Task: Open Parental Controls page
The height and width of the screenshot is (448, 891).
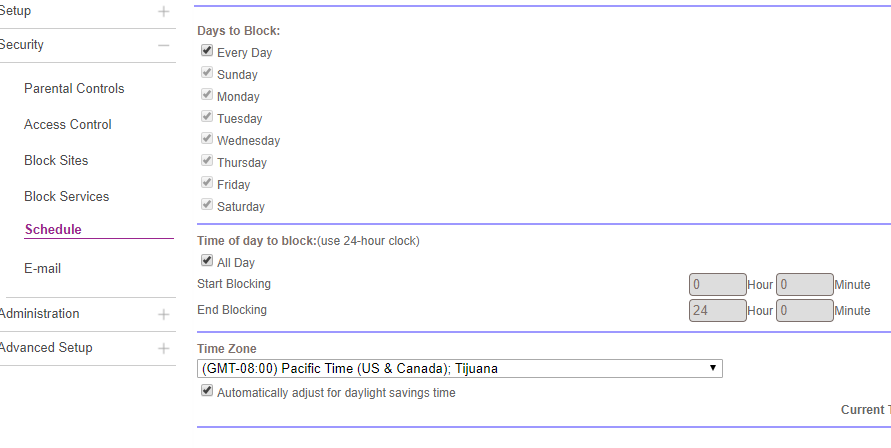Action: pyautogui.click(x=74, y=89)
